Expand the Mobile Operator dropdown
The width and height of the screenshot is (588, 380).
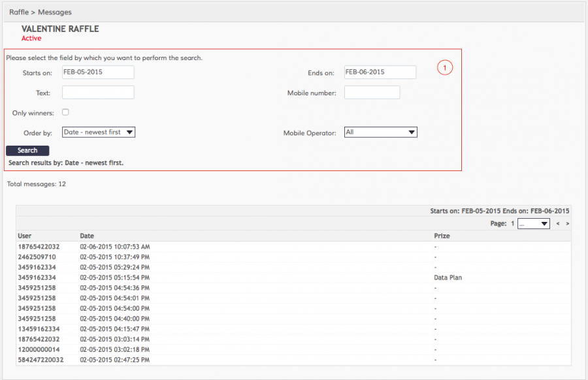tap(380, 132)
